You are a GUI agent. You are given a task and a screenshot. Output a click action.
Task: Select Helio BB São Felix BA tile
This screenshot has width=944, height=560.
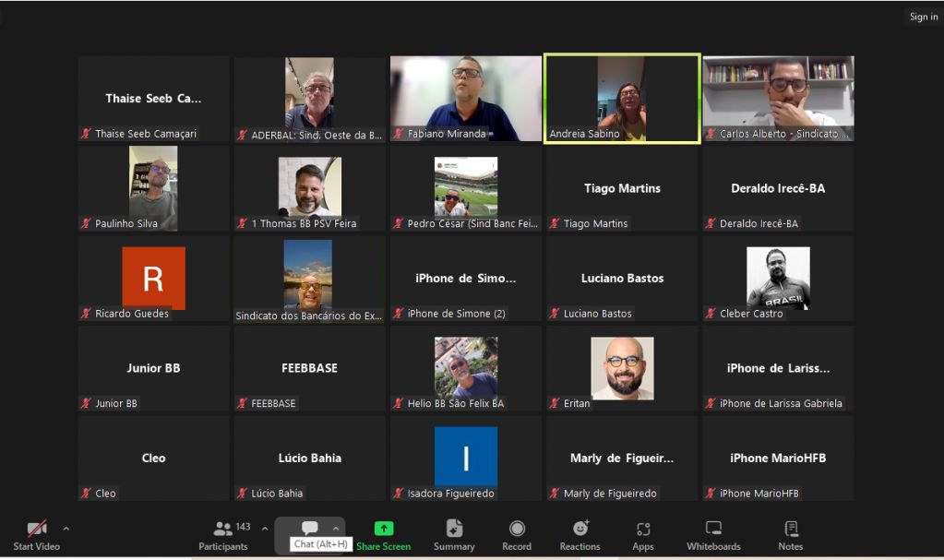(466, 368)
